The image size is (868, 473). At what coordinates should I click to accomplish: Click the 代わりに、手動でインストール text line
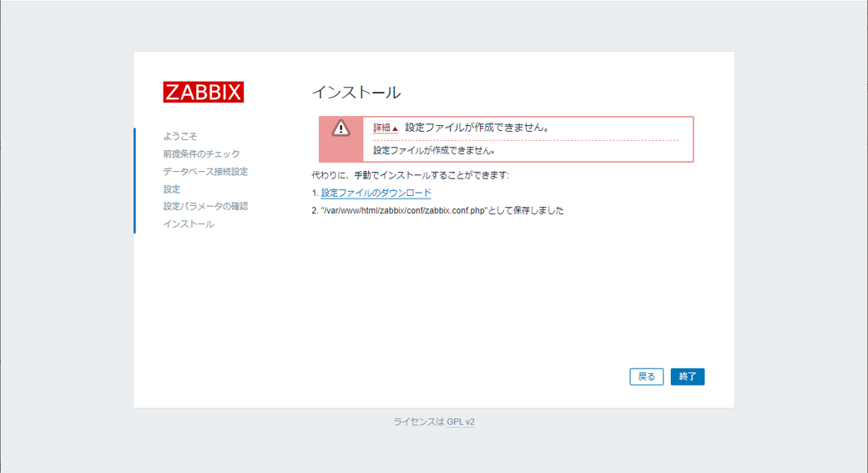click(410, 175)
